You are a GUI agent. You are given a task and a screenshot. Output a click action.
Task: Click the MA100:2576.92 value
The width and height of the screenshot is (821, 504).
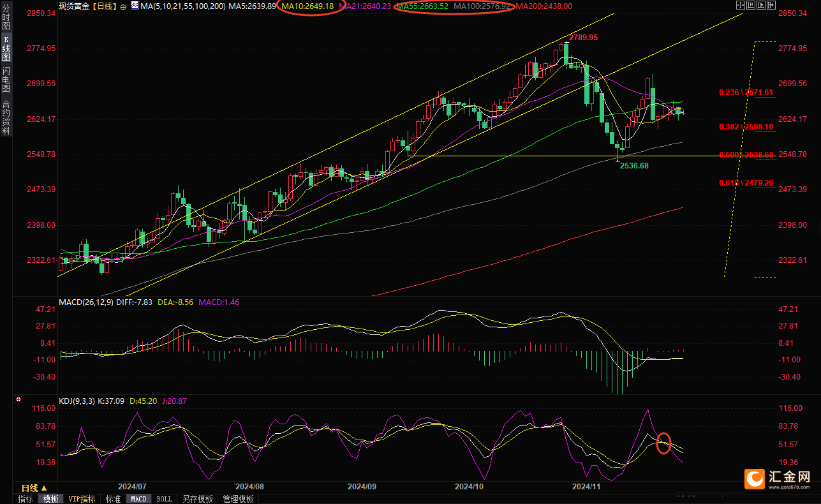(482, 6)
